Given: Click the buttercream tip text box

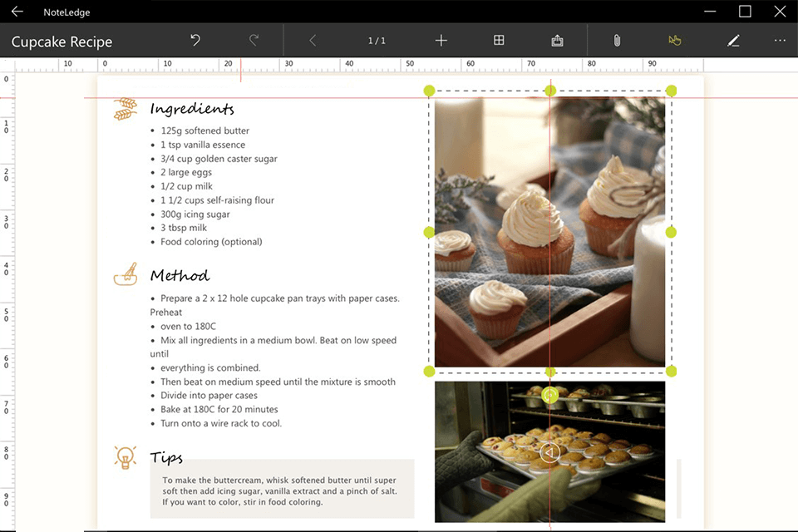Looking at the screenshot, I should [x=283, y=490].
